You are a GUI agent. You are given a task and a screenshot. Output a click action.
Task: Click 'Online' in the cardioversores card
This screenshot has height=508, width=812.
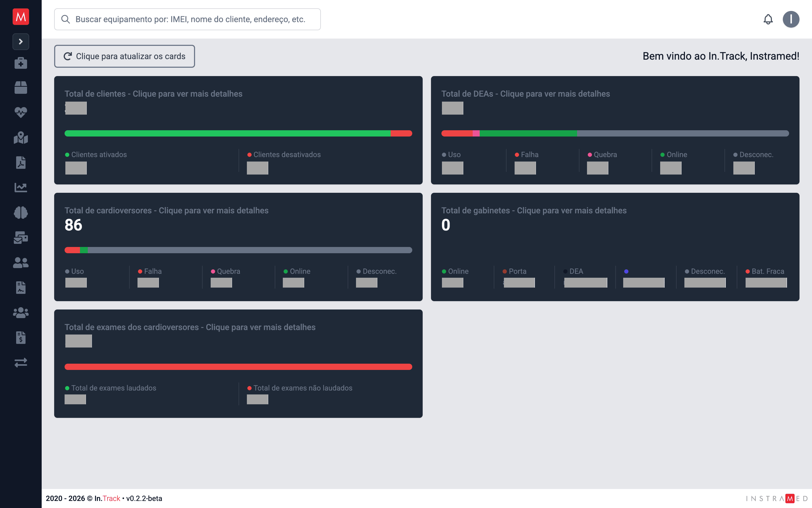(x=300, y=271)
